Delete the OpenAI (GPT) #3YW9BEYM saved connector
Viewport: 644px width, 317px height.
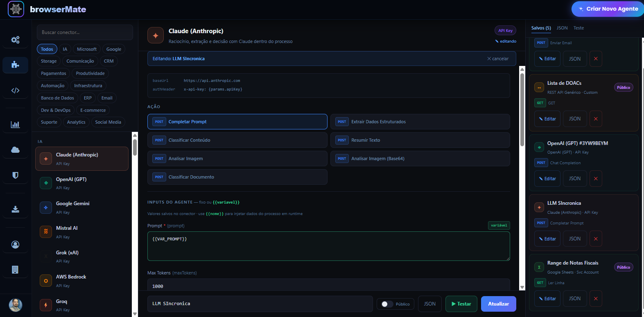point(596,179)
